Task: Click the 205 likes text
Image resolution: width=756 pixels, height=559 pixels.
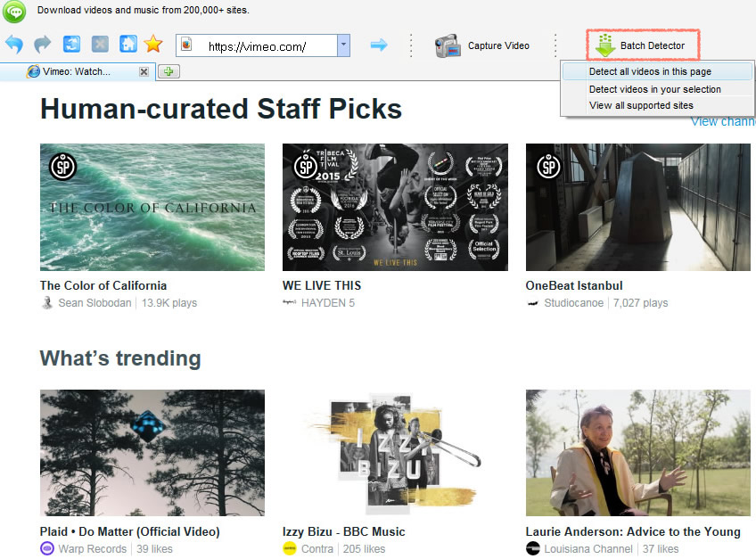Action: point(364,549)
